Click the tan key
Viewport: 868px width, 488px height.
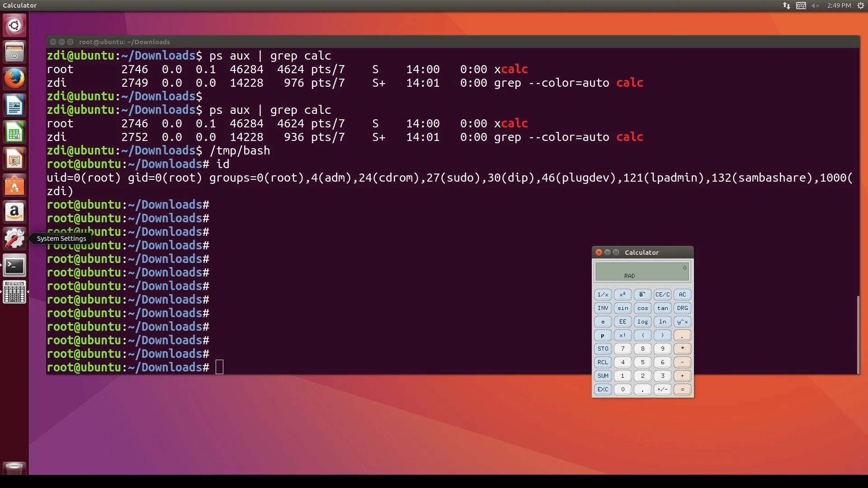click(x=663, y=308)
